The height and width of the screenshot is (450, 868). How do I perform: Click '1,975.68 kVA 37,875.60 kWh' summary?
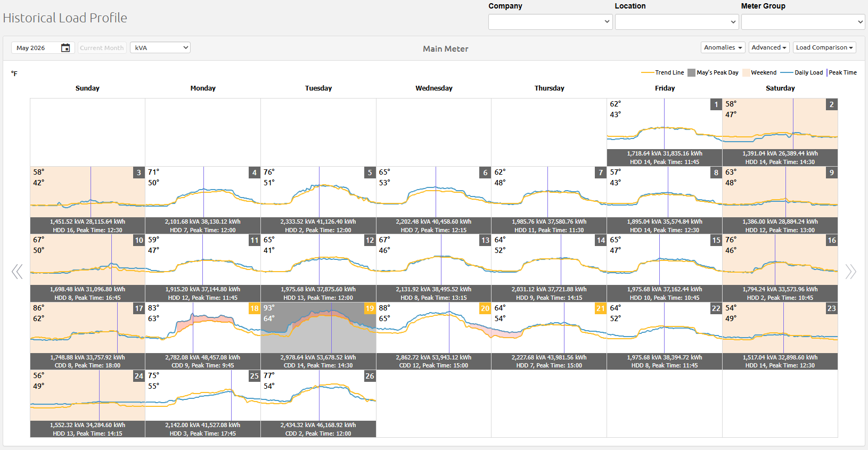318,289
